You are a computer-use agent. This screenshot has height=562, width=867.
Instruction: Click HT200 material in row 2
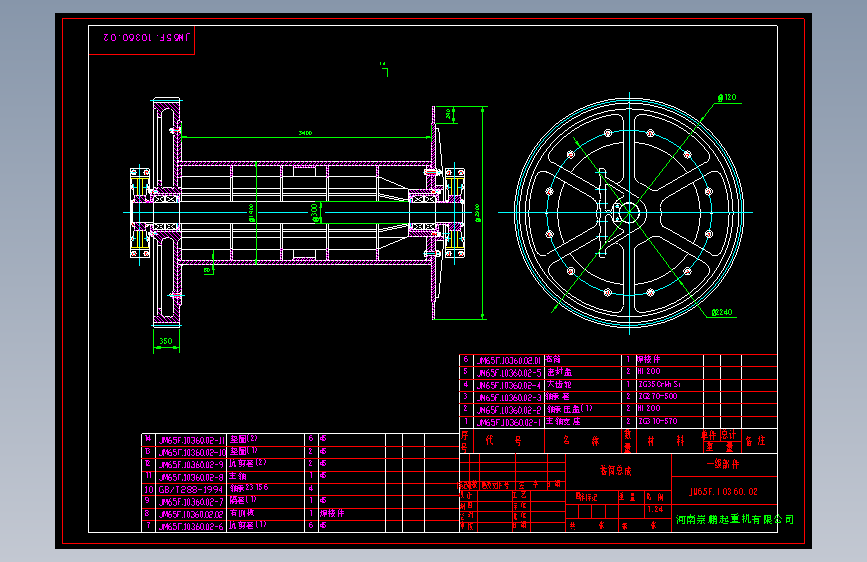tap(649, 409)
